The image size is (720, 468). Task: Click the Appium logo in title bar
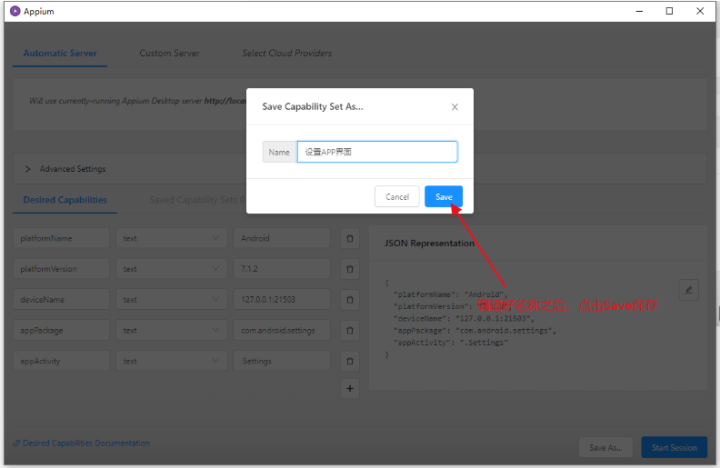15,11
